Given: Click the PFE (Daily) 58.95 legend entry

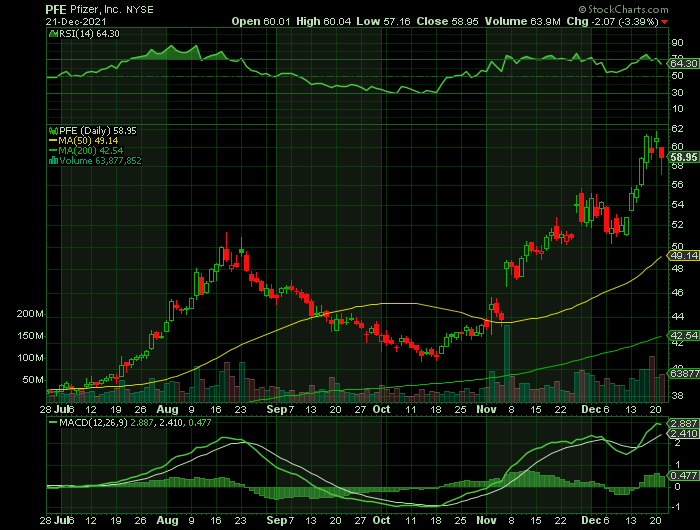Looking at the screenshot, I should (98, 131).
